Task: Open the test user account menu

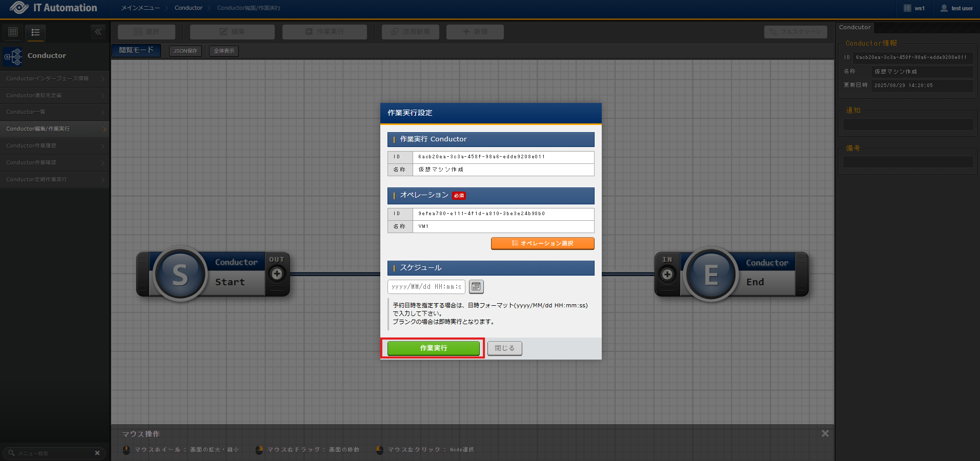Action: pyautogui.click(x=956, y=8)
